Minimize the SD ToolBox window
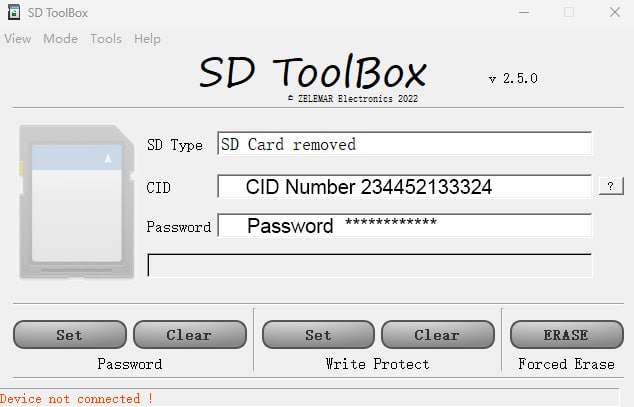The image size is (634, 407). (x=524, y=13)
